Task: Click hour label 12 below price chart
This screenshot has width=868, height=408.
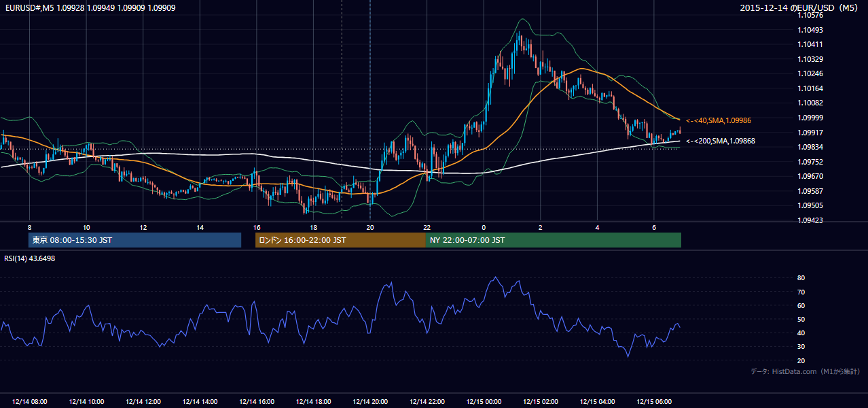Action: [x=143, y=227]
